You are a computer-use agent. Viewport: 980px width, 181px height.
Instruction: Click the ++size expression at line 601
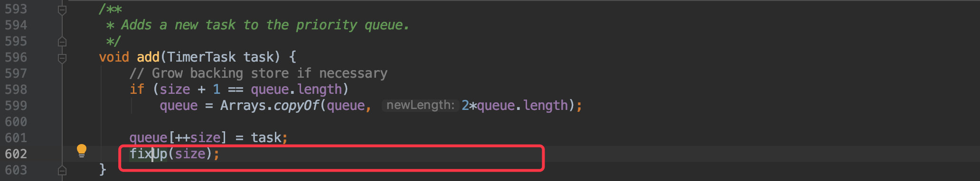[x=198, y=138]
